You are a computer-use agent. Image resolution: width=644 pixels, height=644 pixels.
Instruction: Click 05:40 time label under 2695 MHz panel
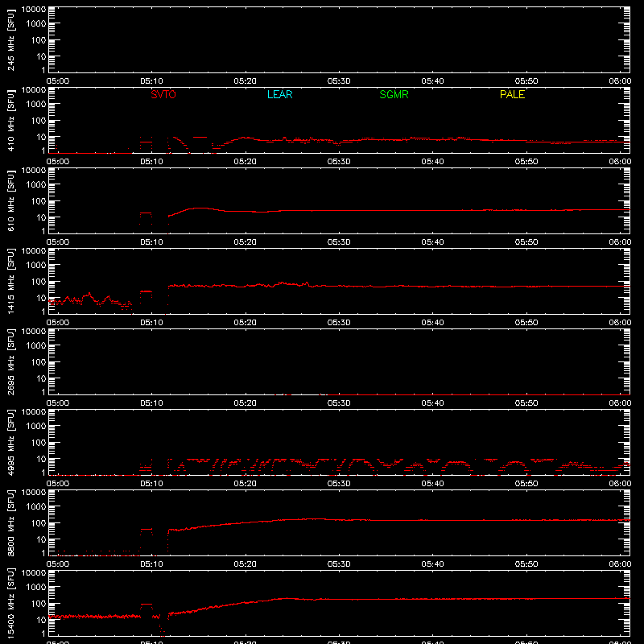pyautogui.click(x=432, y=403)
